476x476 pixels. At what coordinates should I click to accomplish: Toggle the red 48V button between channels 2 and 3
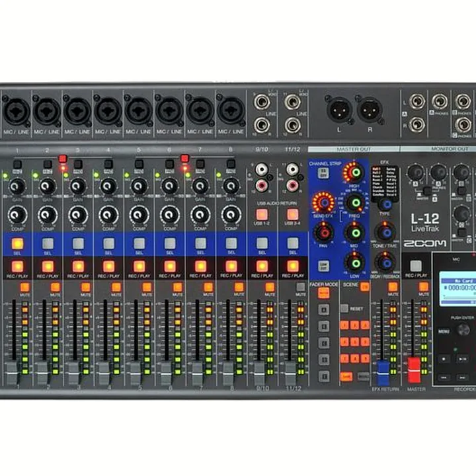[x=63, y=159]
